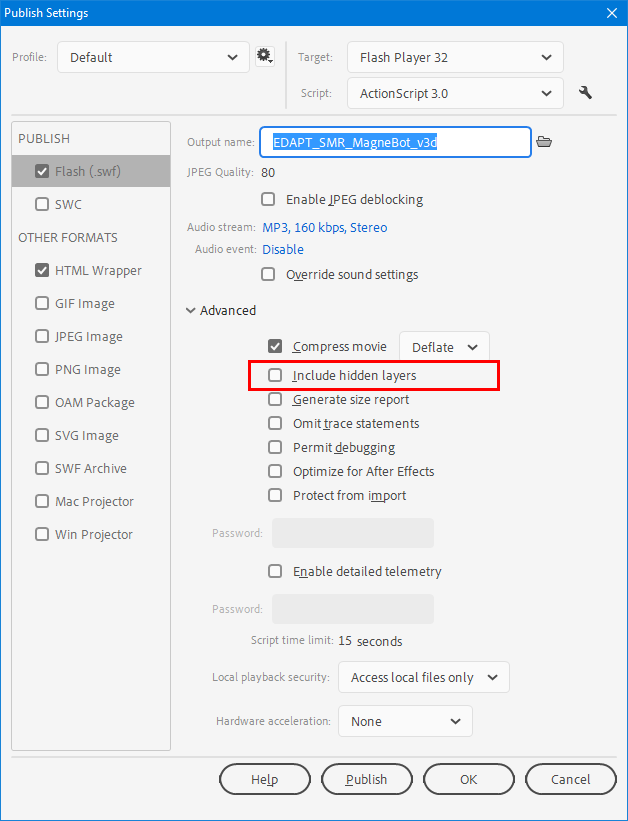Click the MP3 audio stream link
Viewport: 628px width, 821px height.
324,227
